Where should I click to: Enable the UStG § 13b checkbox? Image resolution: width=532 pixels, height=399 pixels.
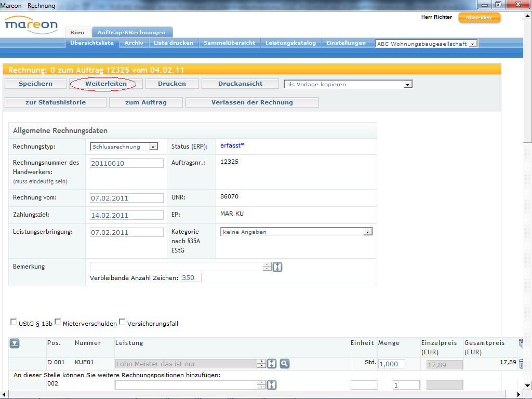[14, 322]
